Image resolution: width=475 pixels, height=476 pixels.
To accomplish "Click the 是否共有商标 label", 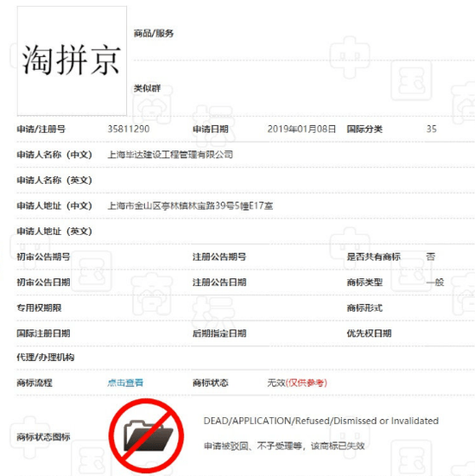I will point(374,257).
